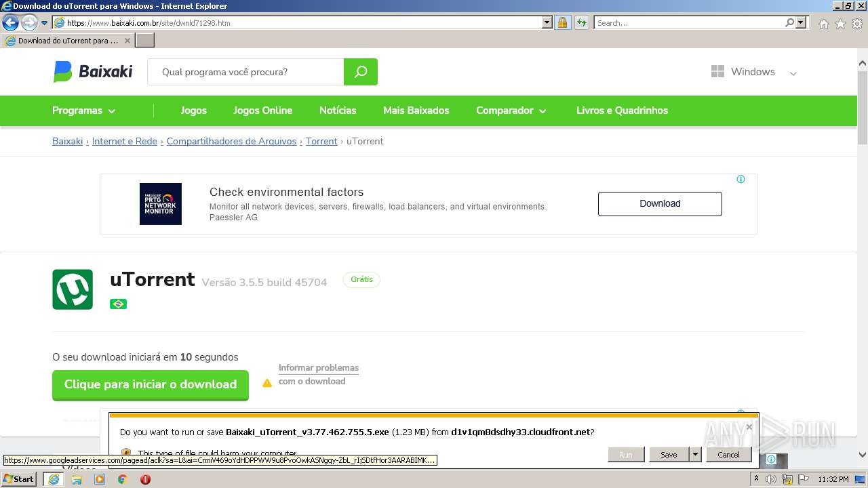This screenshot has width=868, height=488.
Task: Click 'Compartilhadores de Arquivos' breadcrumb
Action: (x=231, y=141)
